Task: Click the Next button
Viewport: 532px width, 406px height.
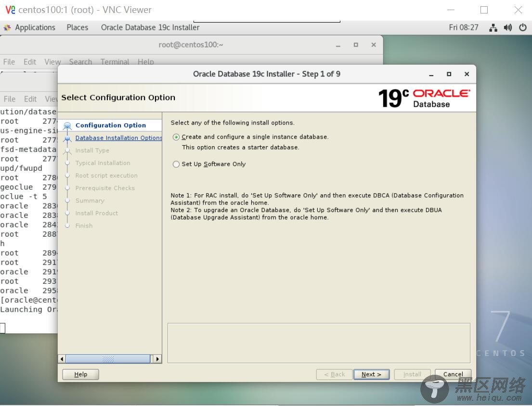Action: [371, 374]
